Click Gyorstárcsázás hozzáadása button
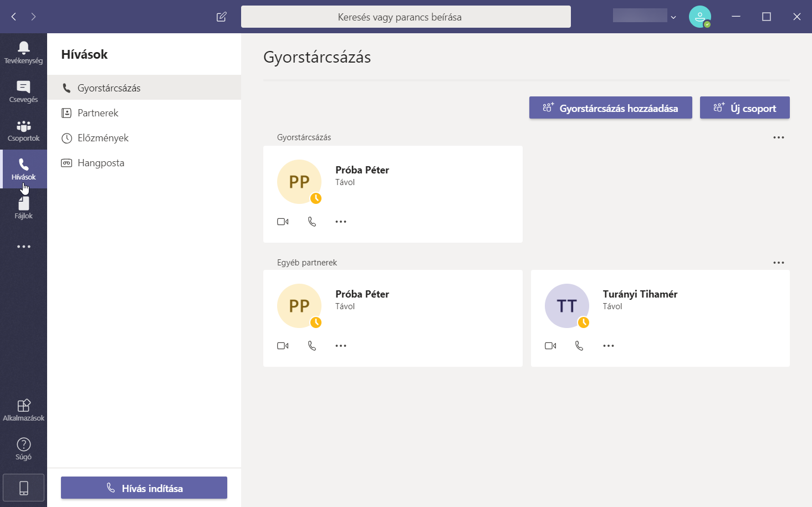812x507 pixels. pos(610,108)
